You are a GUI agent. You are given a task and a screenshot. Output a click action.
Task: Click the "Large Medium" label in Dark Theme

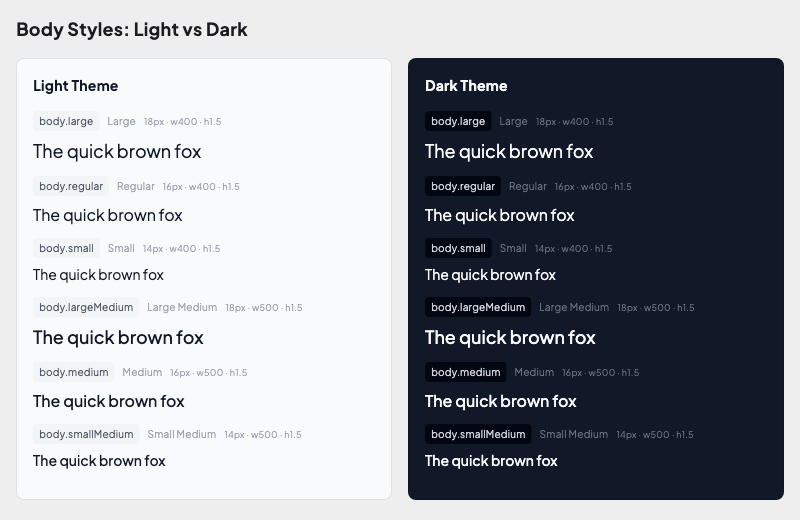tap(574, 307)
